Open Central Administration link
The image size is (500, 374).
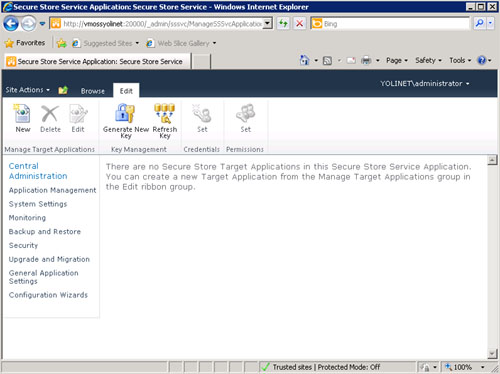coord(38,171)
